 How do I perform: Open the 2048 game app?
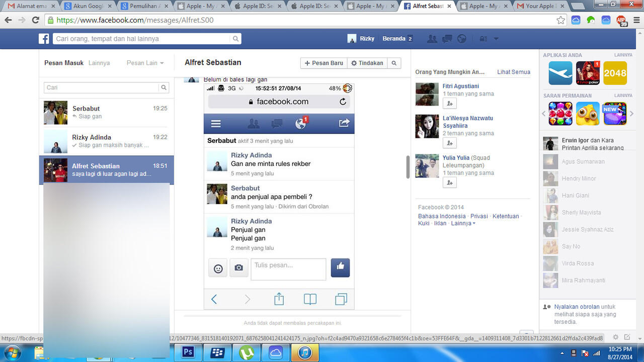click(x=615, y=73)
